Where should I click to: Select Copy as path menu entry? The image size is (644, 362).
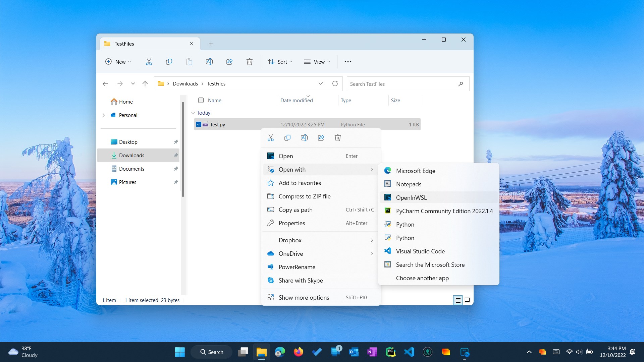(296, 210)
